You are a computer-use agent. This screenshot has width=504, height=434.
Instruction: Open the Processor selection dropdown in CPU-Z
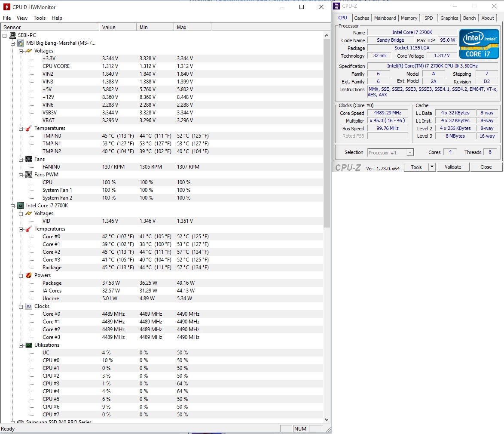coord(410,153)
